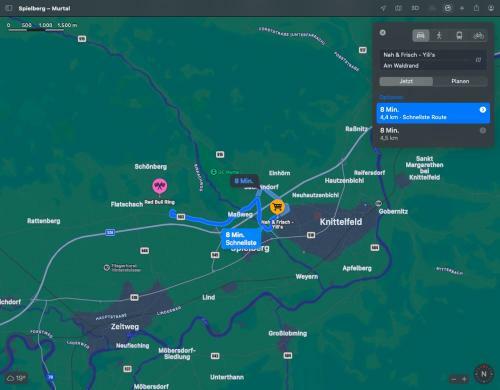Show steps for the 4,5 km route
This screenshot has width=500, height=390.
[483, 130]
